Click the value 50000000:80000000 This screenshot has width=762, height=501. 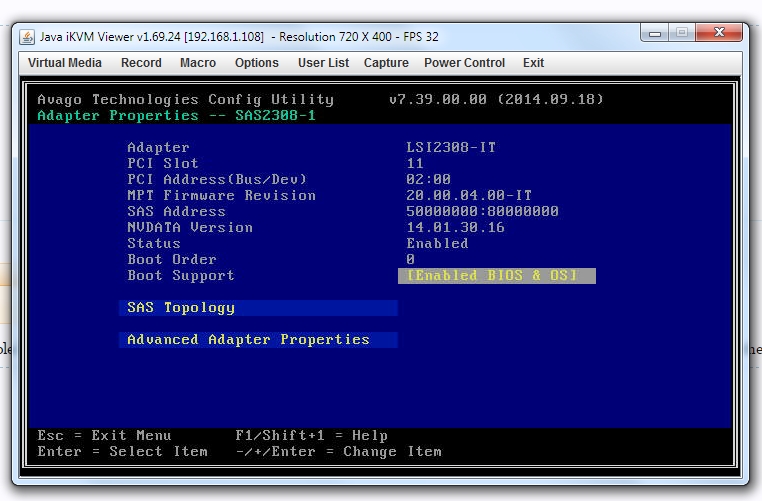(x=482, y=211)
